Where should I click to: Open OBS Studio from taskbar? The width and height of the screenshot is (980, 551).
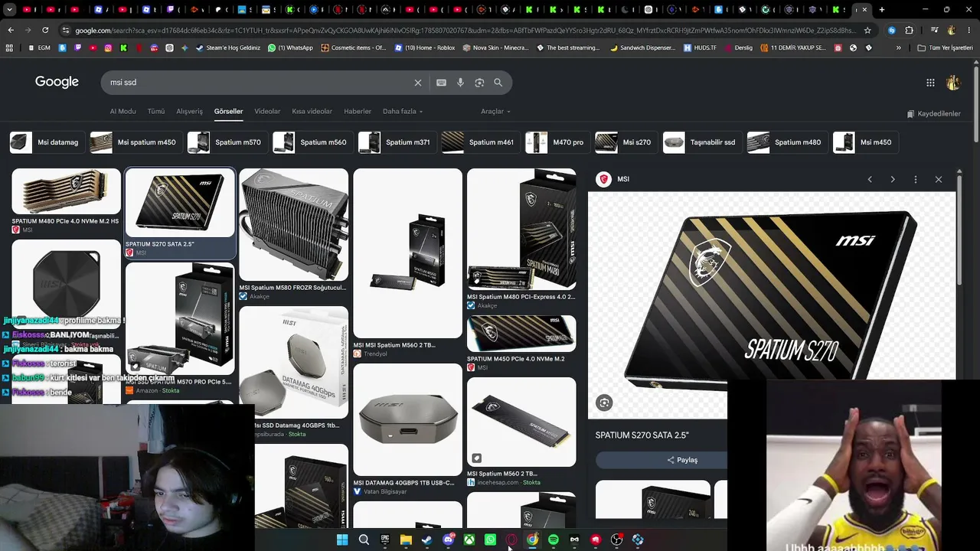[616, 540]
